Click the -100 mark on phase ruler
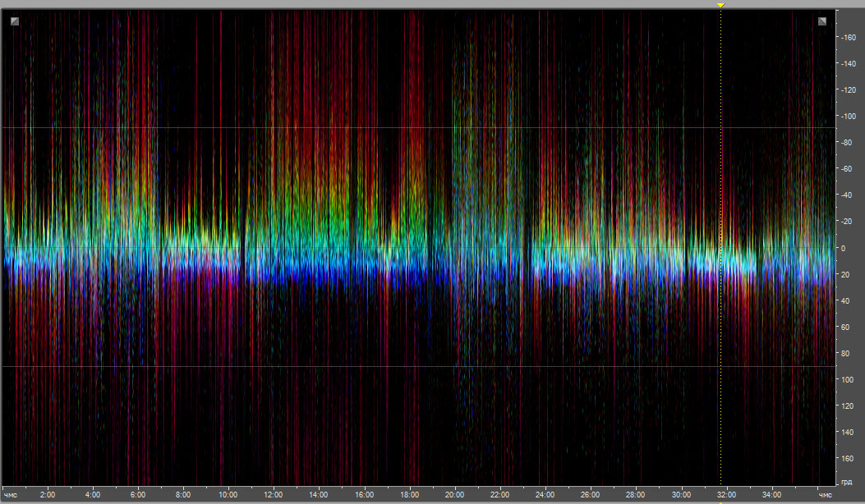This screenshot has height=504, width=865. [848, 117]
